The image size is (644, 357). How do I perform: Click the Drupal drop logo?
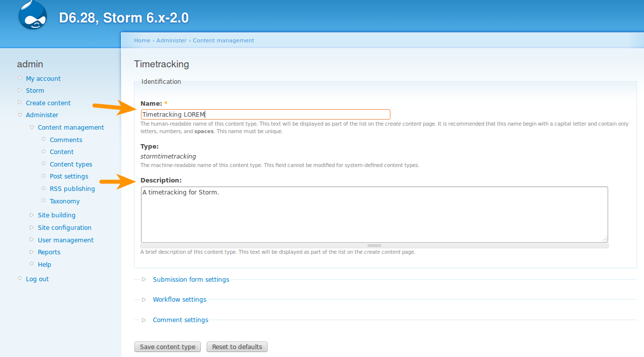point(33,15)
